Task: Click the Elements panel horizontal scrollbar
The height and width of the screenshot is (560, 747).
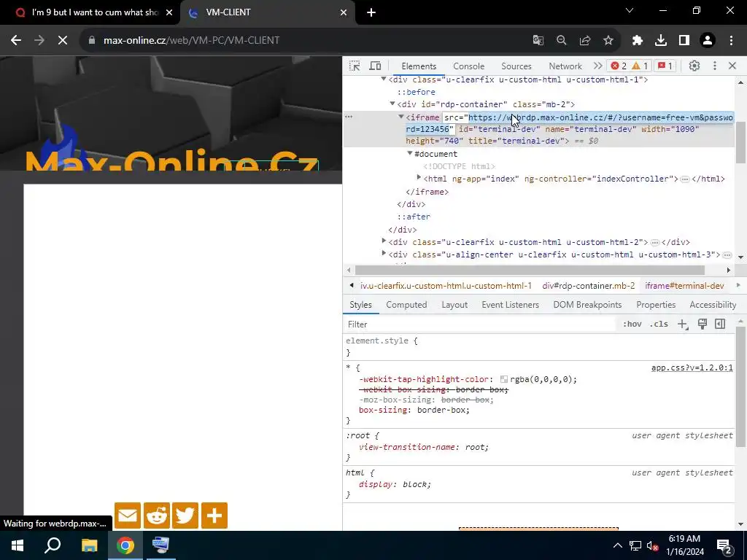Action: pos(530,270)
